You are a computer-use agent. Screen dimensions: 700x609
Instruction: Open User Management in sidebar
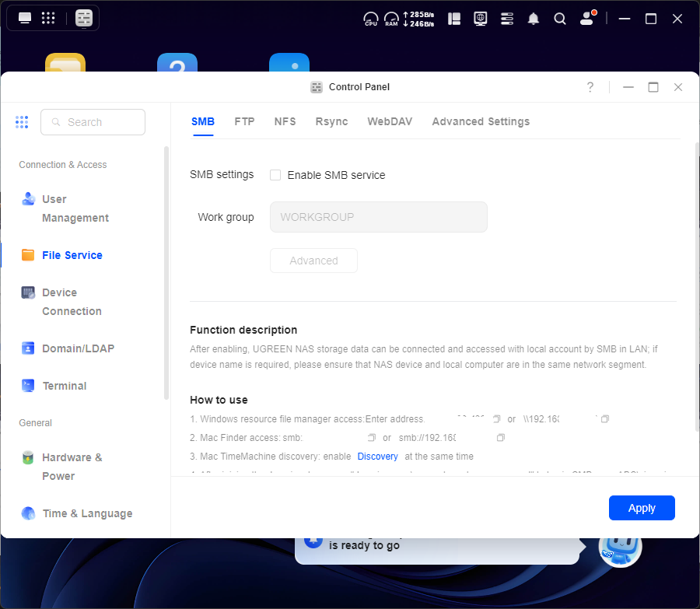[75, 208]
